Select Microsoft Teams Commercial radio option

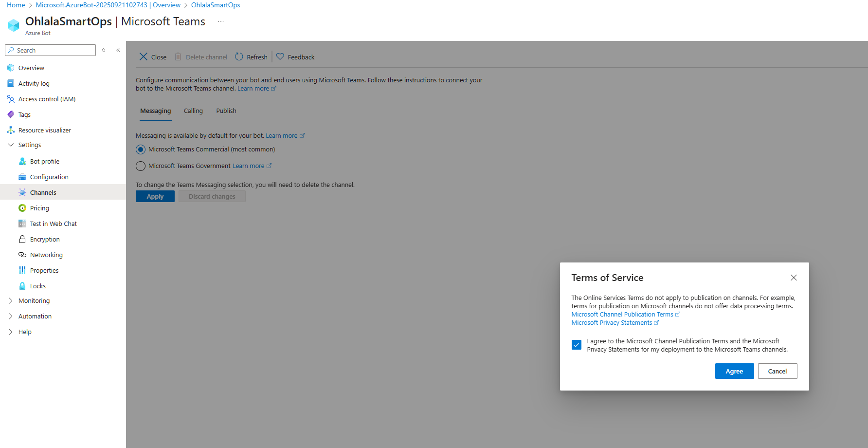[x=141, y=149]
